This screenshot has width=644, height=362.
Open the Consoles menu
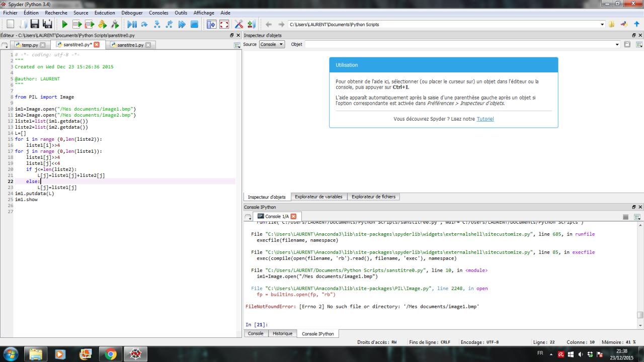pos(159,13)
